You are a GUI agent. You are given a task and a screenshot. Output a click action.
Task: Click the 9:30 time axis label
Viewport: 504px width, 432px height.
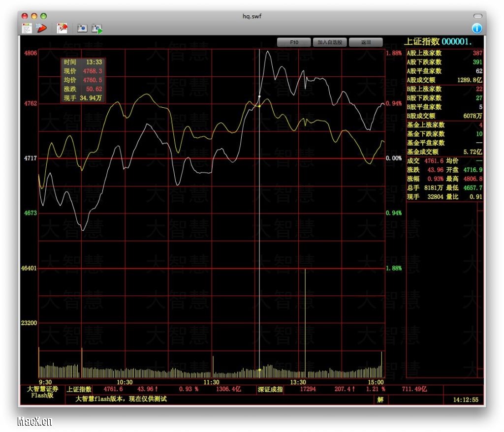coord(45,382)
